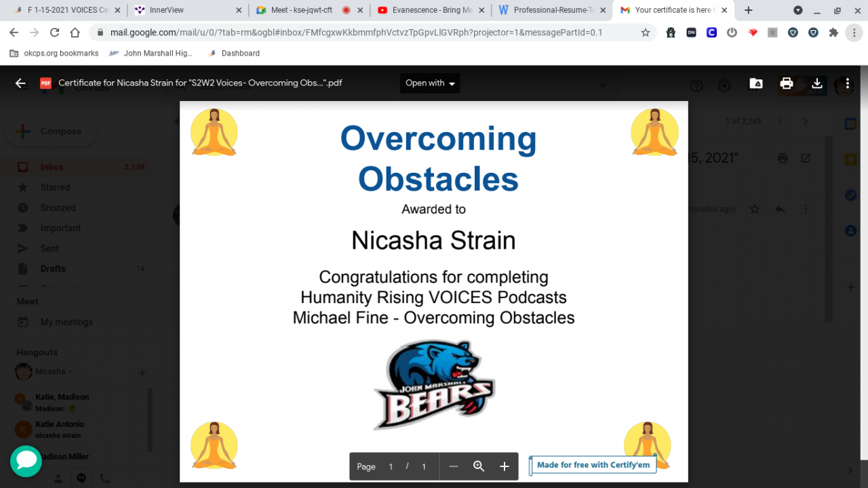Bookmark this page with the star
This screenshot has height=488, width=868.
point(645,33)
